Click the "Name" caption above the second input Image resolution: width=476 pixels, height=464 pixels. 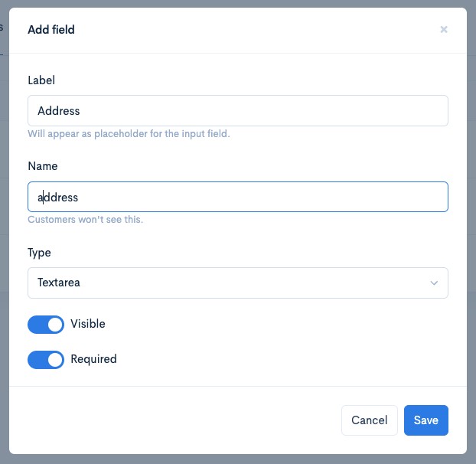tap(43, 166)
